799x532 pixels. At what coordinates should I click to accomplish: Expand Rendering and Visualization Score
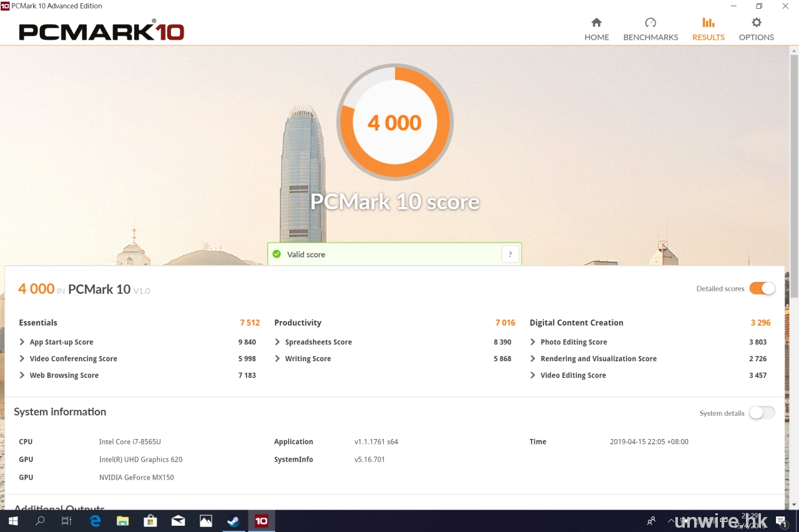click(533, 359)
